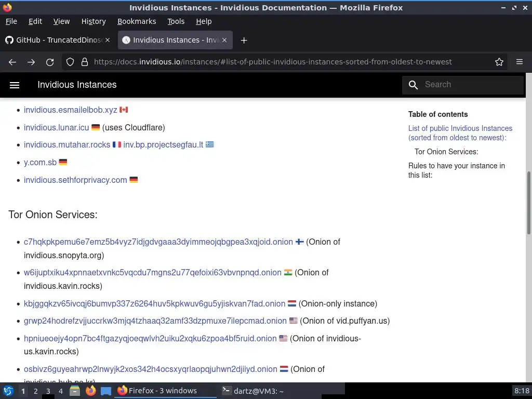Viewport: 532px width, 399px height.
Task: Open the Tools menu
Action: point(176,21)
